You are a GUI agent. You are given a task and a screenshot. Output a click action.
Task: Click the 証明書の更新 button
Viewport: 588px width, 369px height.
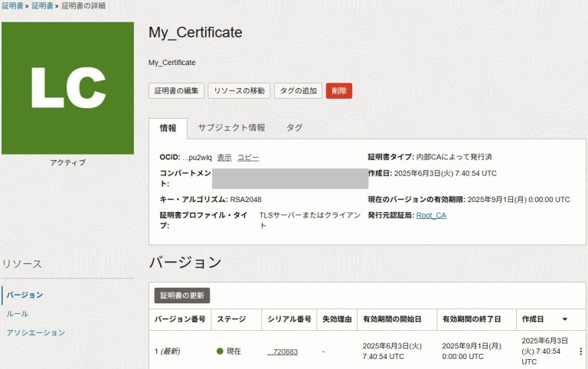(182, 296)
